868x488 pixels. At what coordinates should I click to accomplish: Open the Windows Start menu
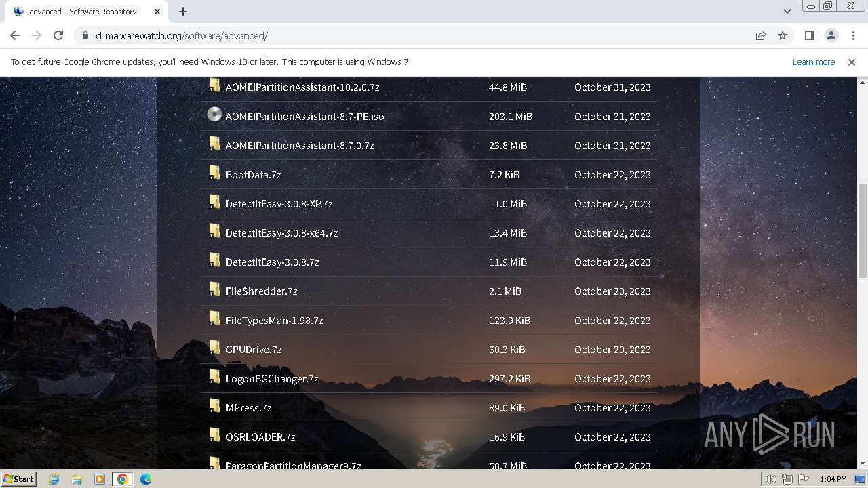pos(19,479)
